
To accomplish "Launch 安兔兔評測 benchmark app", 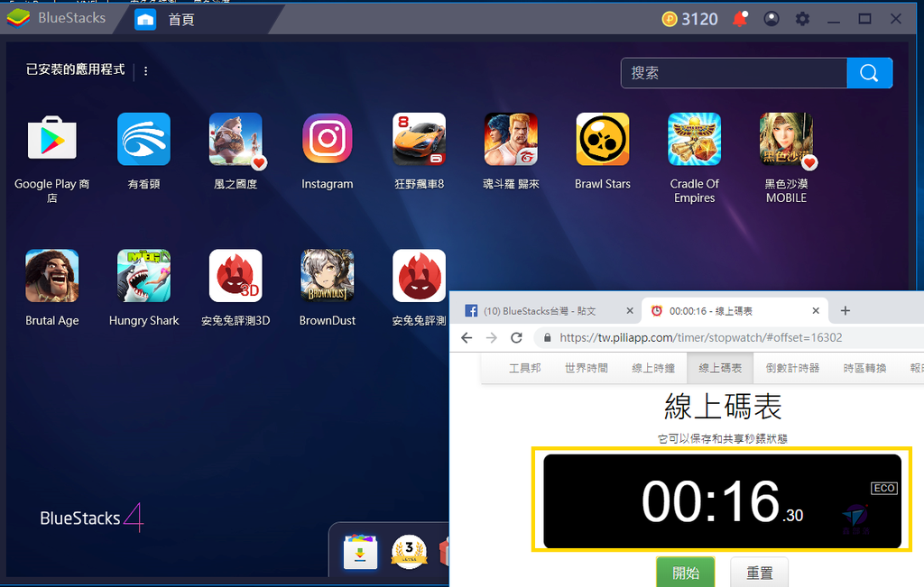I will 419,276.
